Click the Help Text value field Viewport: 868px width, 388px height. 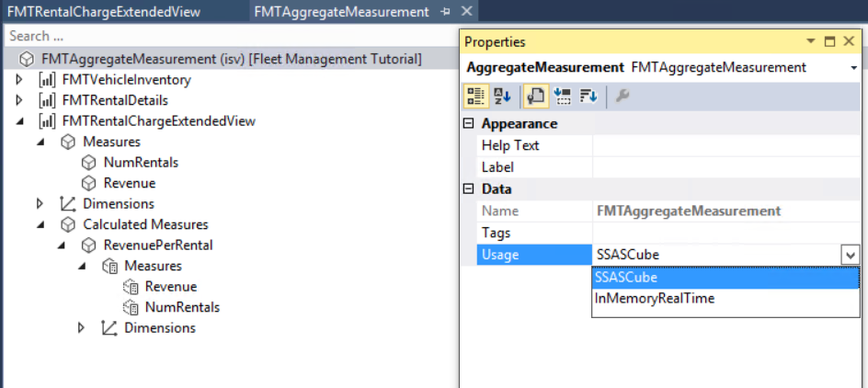tap(726, 145)
